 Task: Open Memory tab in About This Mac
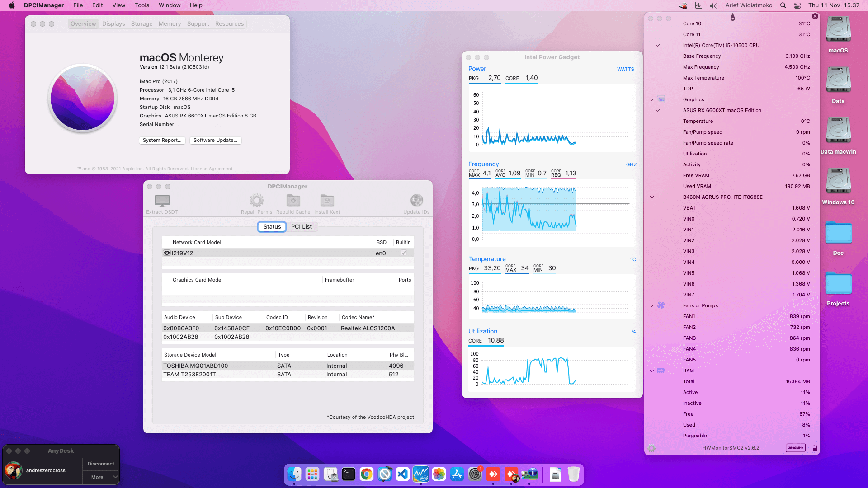(x=170, y=24)
